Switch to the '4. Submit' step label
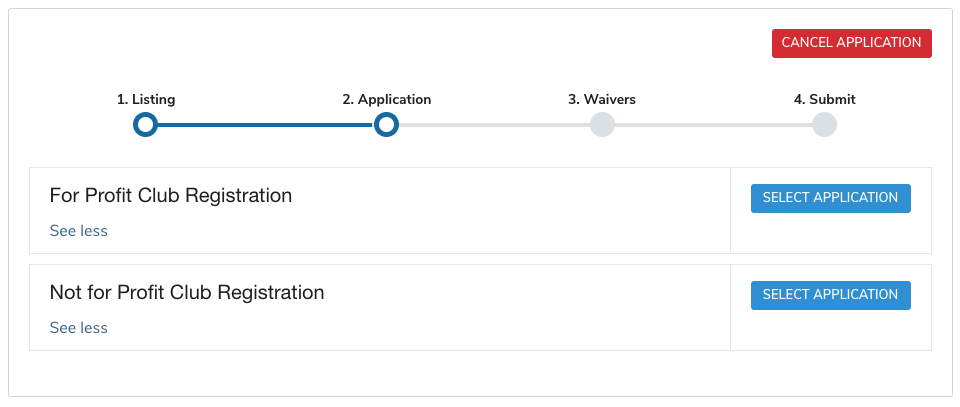 (824, 100)
